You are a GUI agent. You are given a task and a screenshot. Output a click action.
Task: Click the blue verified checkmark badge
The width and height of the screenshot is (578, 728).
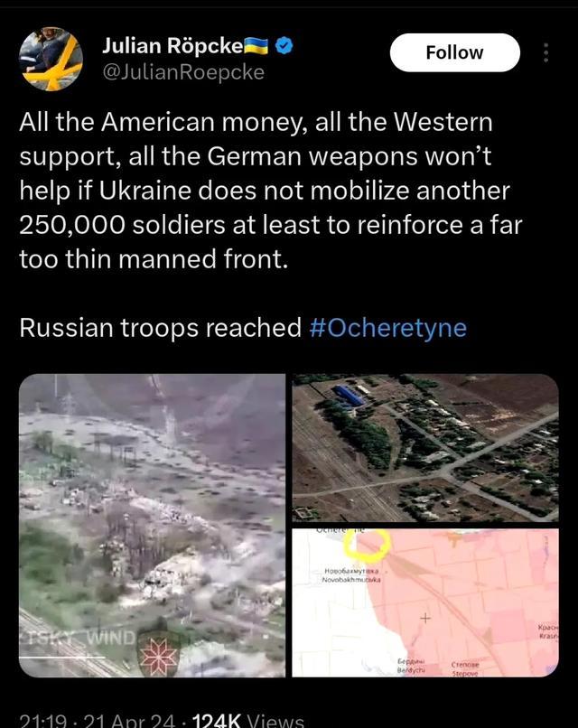pyautogui.click(x=284, y=45)
